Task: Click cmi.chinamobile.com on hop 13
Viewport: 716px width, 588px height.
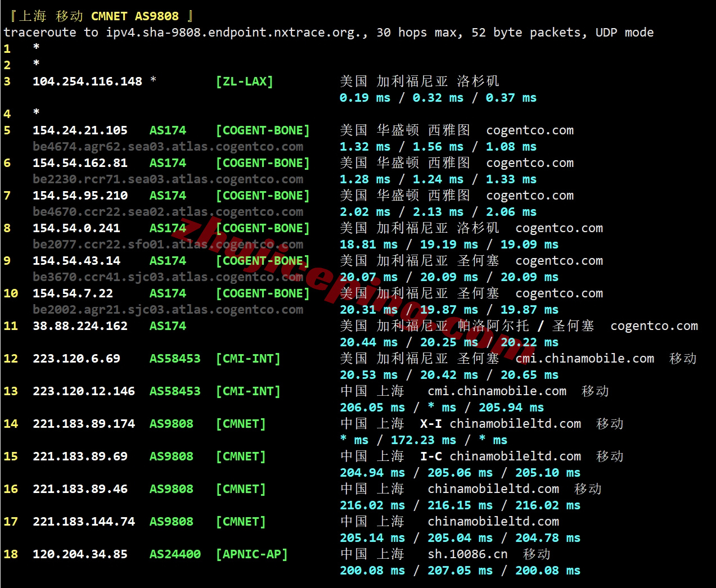Action: pyautogui.click(x=497, y=391)
